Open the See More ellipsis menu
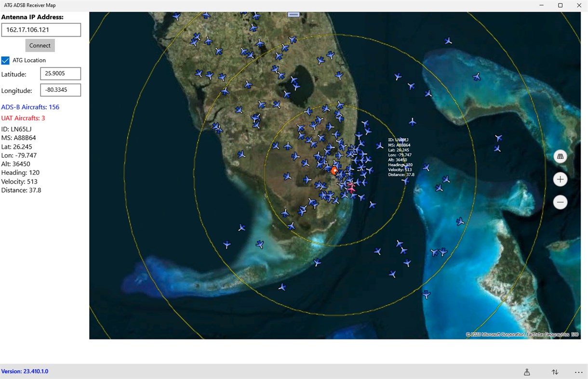The image size is (588, 379). click(578, 371)
